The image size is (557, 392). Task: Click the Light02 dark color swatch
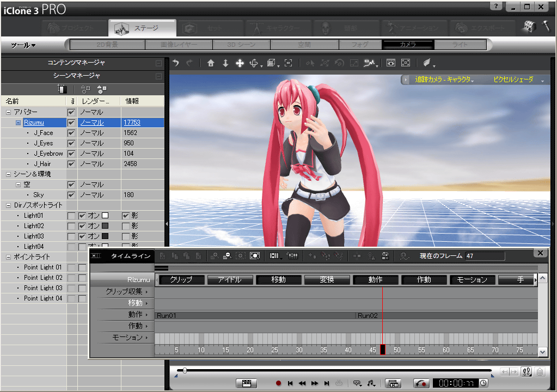pyautogui.click(x=105, y=226)
